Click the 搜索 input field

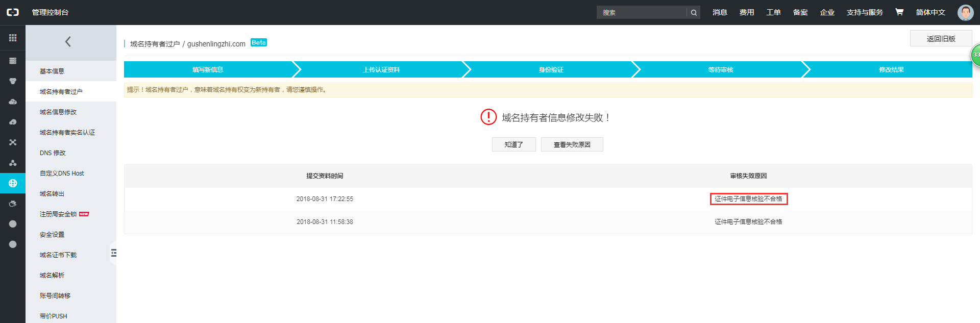[x=642, y=13]
